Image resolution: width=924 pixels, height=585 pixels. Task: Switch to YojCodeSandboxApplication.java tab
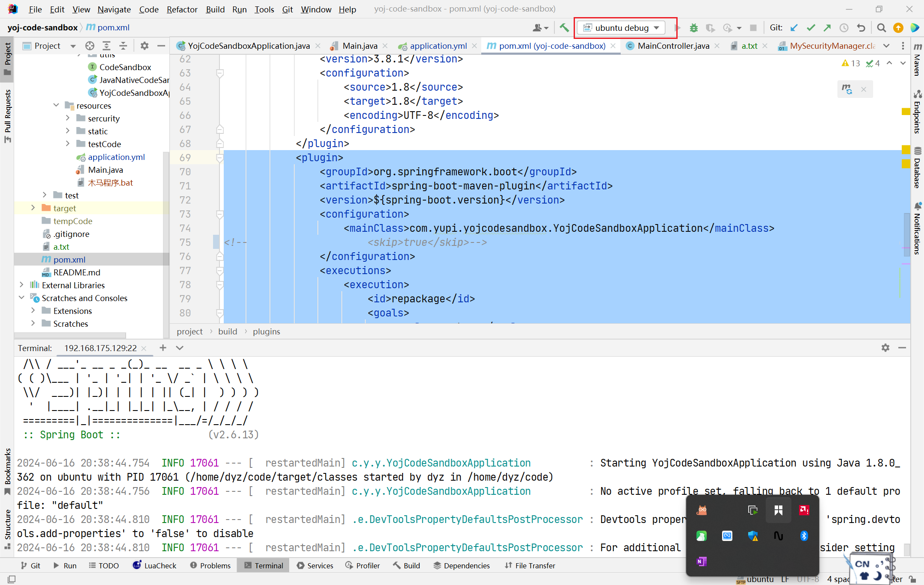(x=249, y=46)
